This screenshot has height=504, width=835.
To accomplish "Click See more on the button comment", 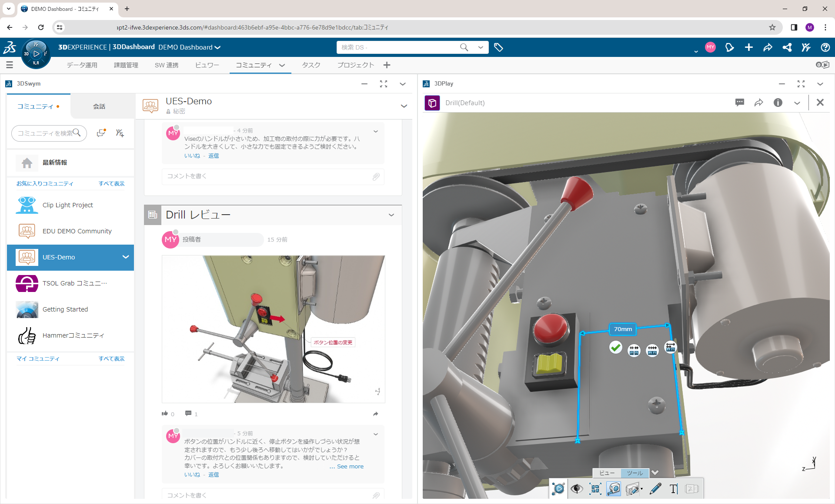I will [x=350, y=466].
